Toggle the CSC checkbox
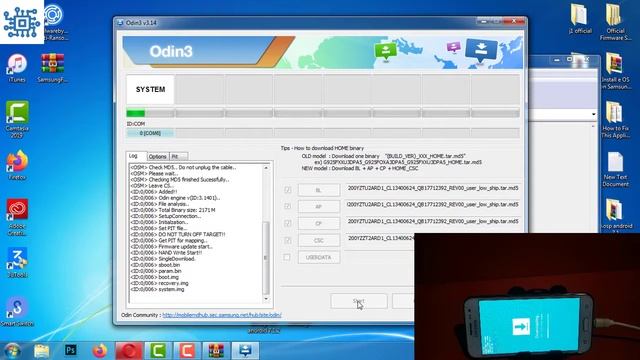The width and height of the screenshot is (640, 360). tap(287, 240)
